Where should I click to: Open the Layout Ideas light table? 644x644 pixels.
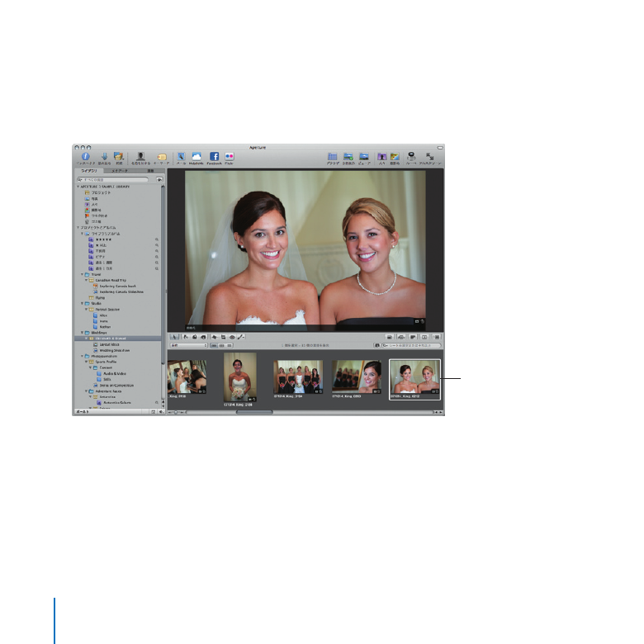pyautogui.click(x=107, y=344)
